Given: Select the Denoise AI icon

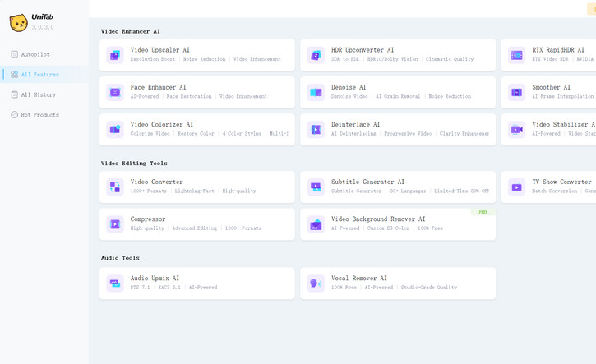Looking at the screenshot, I should coord(316,92).
